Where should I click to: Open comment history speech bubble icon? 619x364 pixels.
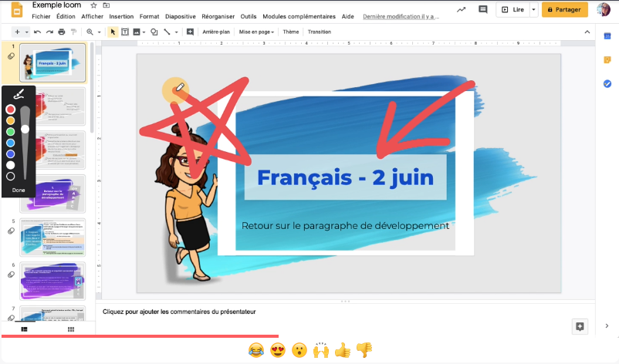[483, 9]
